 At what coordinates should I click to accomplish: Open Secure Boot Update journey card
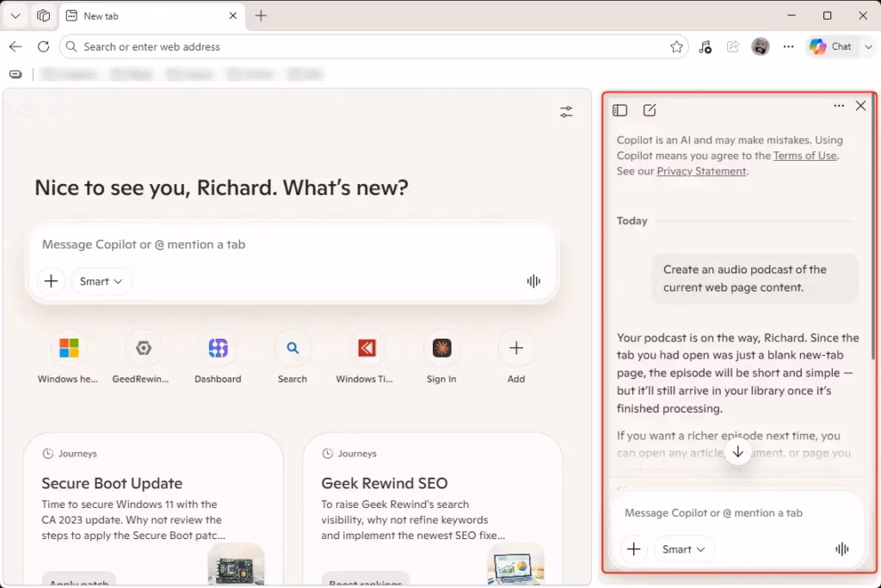click(153, 510)
